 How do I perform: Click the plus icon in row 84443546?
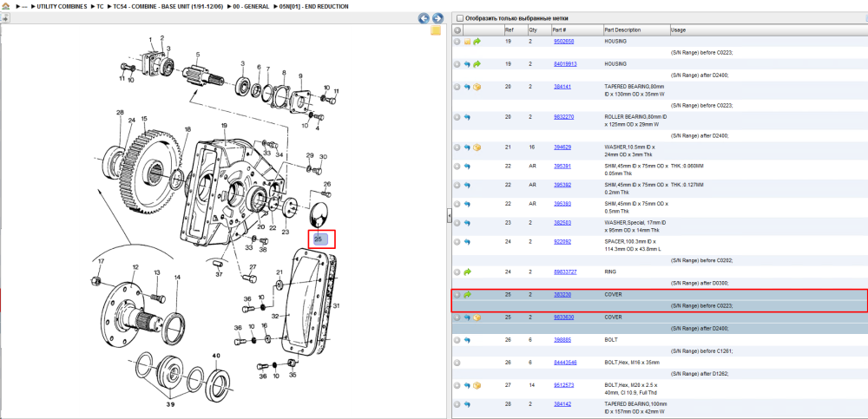point(457,363)
